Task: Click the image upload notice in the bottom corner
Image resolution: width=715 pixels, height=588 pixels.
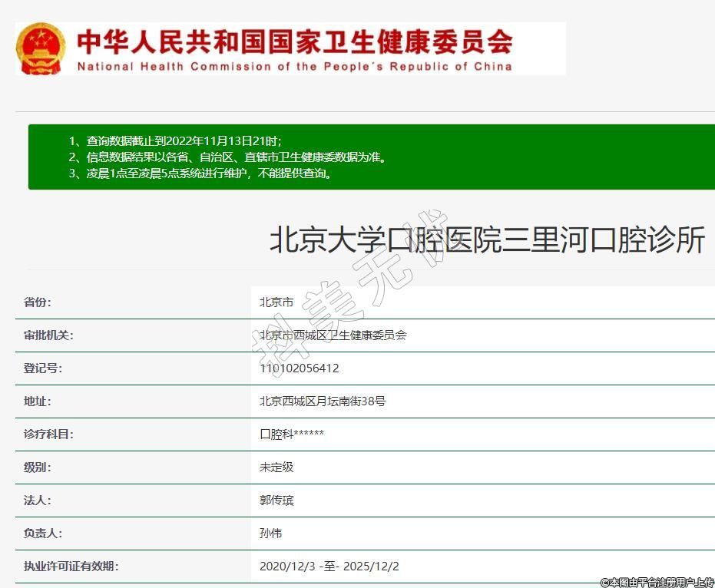Action: click(x=657, y=582)
